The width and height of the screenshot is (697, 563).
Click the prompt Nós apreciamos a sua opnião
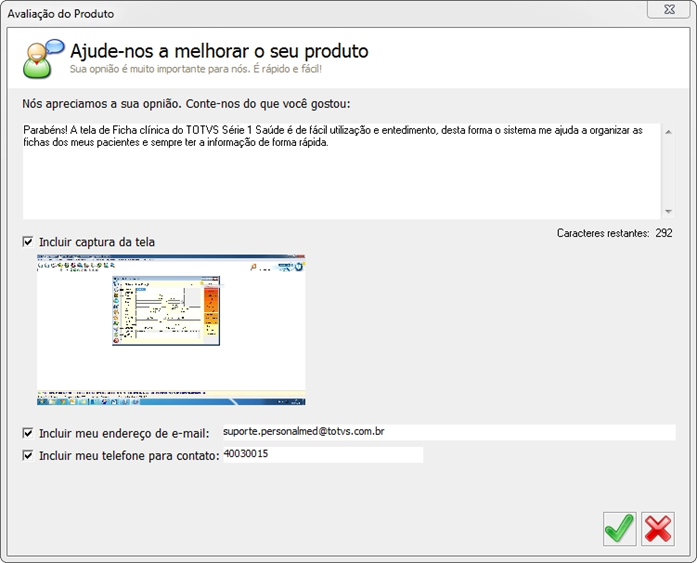[186, 104]
